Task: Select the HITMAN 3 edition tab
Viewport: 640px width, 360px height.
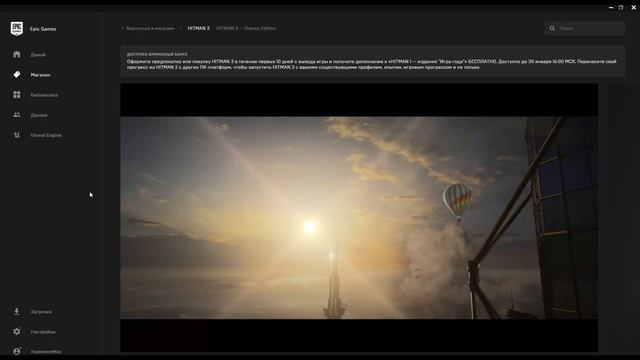Action: point(198,28)
